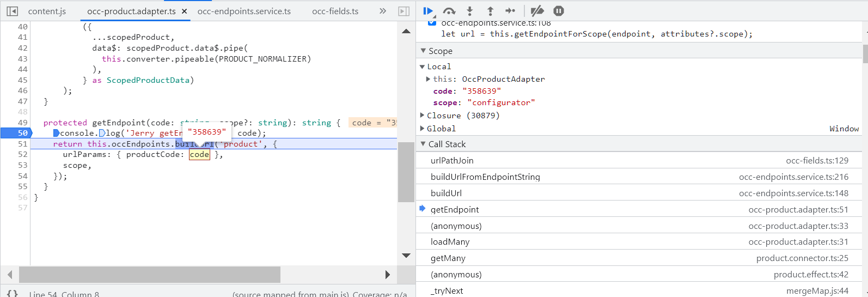
Task: Resume script execution
Action: click(428, 11)
